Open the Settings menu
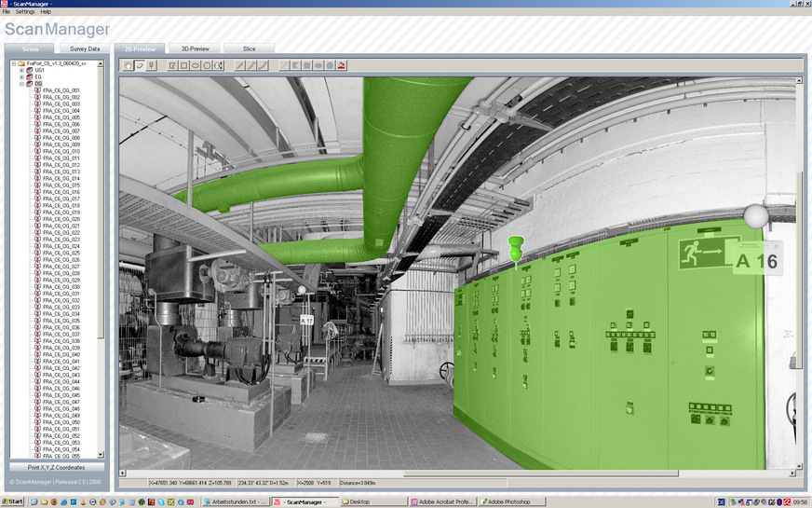Screen dimensions: 812x508 point(25,11)
